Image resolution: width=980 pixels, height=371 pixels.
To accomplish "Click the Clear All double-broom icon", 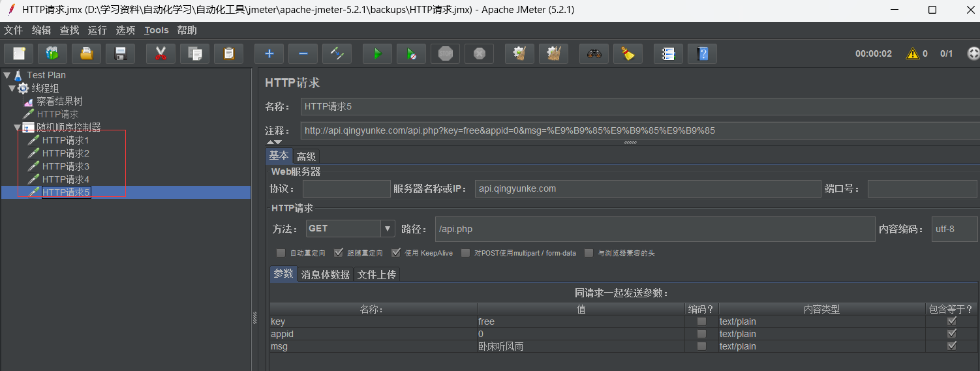I will coord(553,53).
